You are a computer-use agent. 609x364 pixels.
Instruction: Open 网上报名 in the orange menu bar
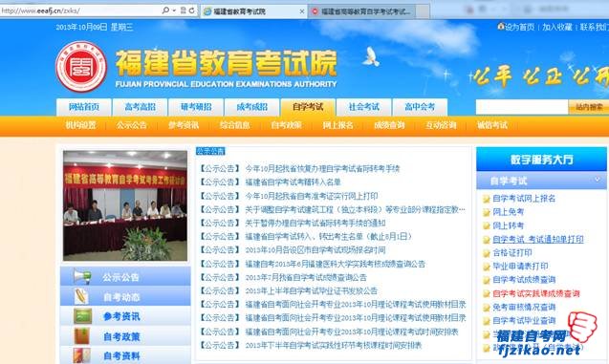pyautogui.click(x=337, y=125)
